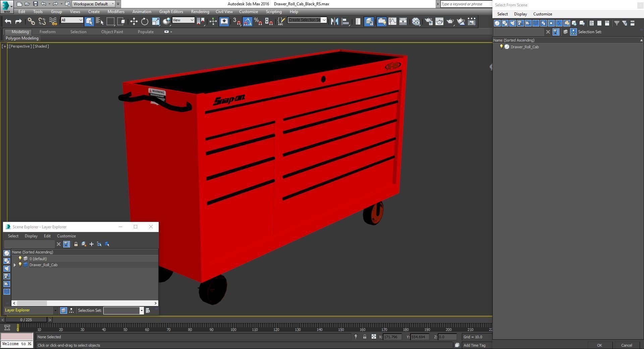The image size is (644, 349).
Task: Toggle Angle Snap in toolbar
Action: [x=247, y=21]
